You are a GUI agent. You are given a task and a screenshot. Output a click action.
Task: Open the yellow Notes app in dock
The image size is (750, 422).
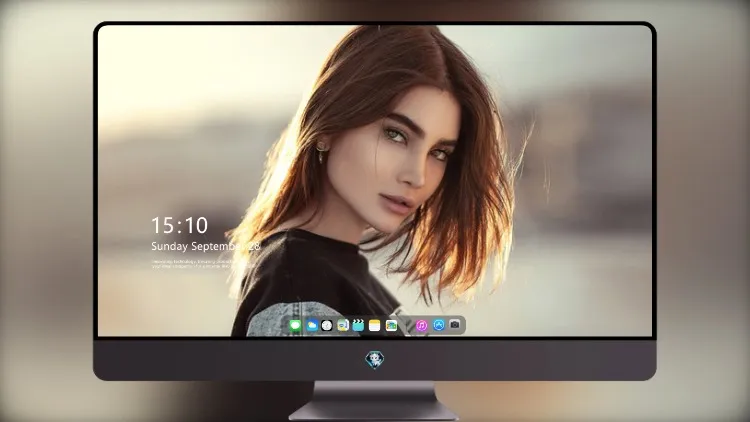click(x=375, y=325)
